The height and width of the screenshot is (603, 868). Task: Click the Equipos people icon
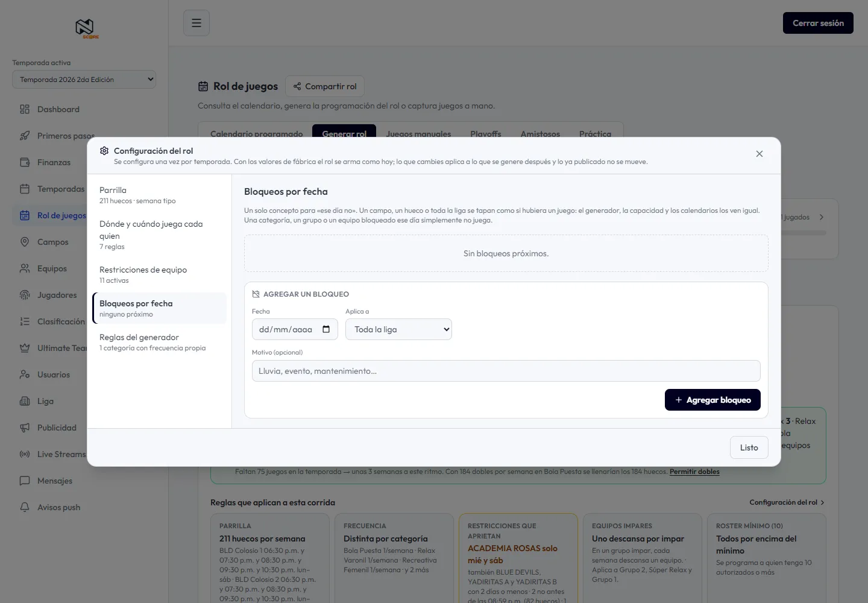tap(25, 268)
